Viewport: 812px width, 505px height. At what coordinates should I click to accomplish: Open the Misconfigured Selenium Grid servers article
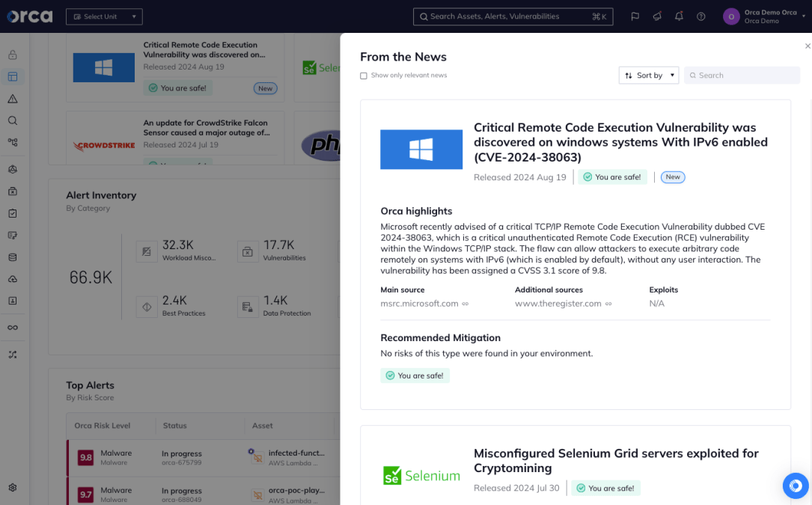coord(616,460)
